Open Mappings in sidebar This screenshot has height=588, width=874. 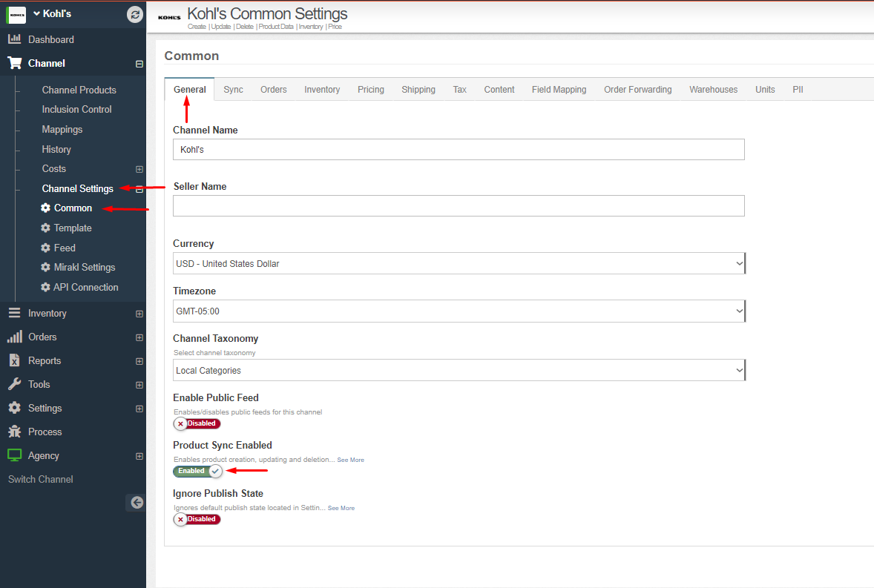tap(62, 129)
